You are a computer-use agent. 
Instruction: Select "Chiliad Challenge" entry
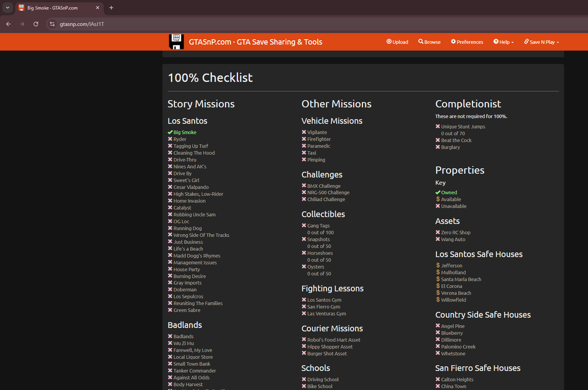pos(326,199)
